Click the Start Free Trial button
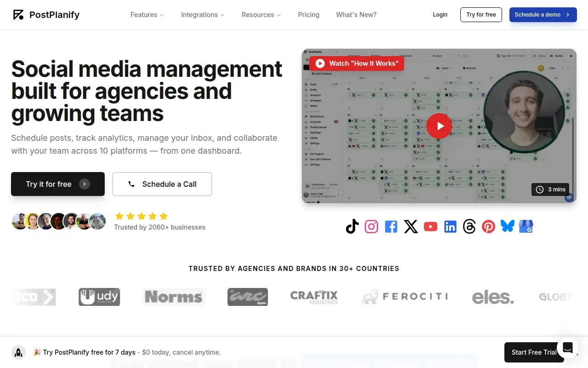The height and width of the screenshot is (368, 588). click(534, 352)
